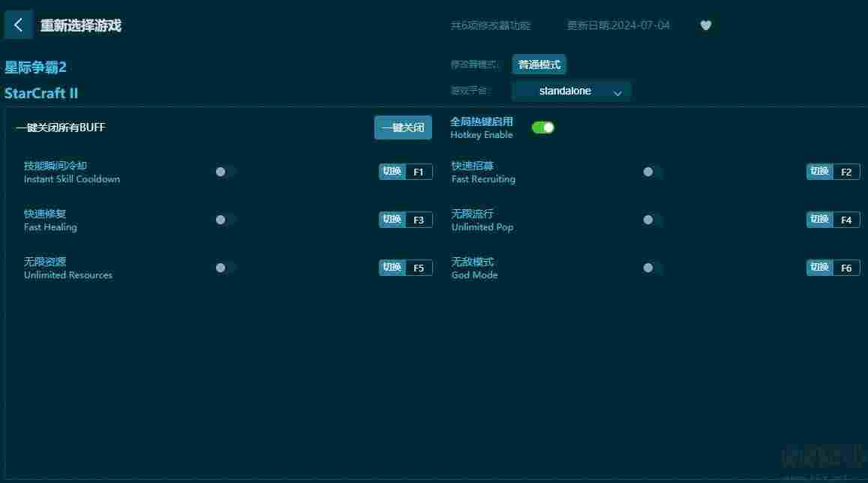Click the 一键关闭 button
The image size is (868, 483).
click(403, 127)
